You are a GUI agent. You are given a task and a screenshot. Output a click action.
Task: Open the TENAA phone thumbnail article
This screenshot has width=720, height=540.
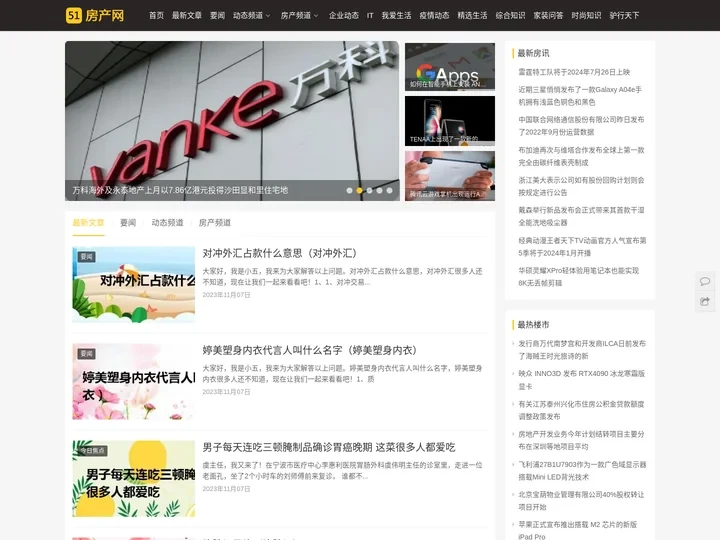(x=450, y=121)
